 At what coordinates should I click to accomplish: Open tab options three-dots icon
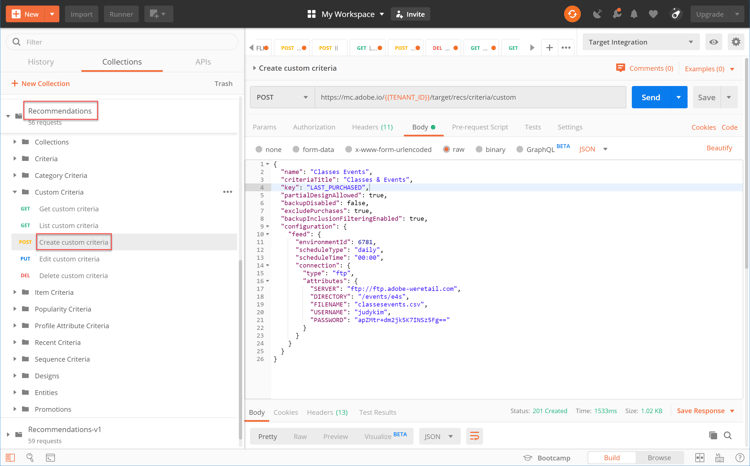pos(566,47)
